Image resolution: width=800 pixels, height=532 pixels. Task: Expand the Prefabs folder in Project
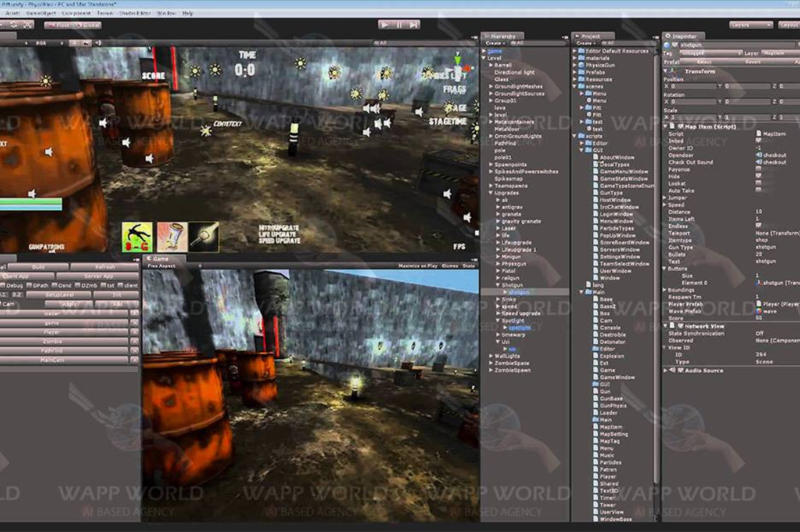(x=574, y=72)
